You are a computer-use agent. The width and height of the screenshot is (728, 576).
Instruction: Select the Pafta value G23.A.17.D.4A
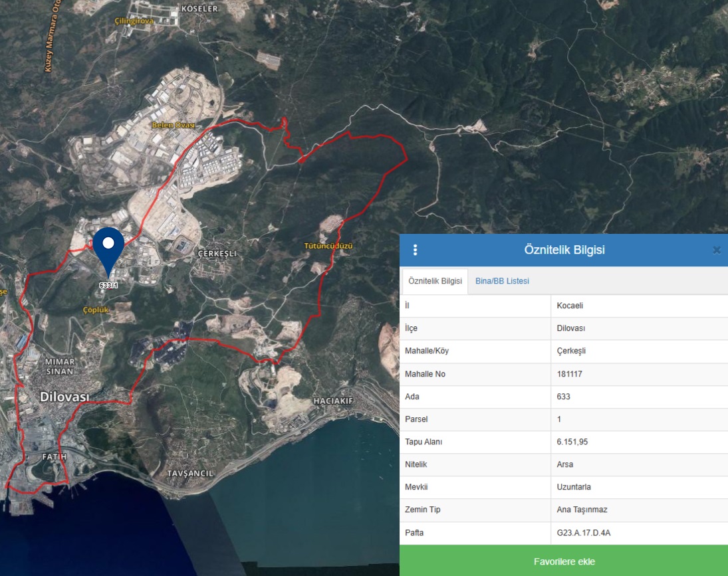tap(583, 532)
